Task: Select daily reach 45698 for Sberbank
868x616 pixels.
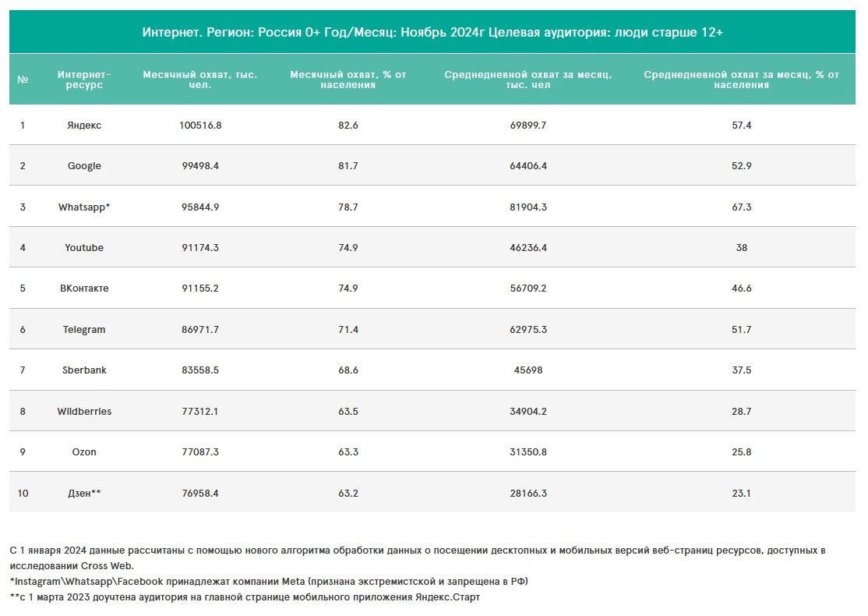Action: (x=528, y=370)
